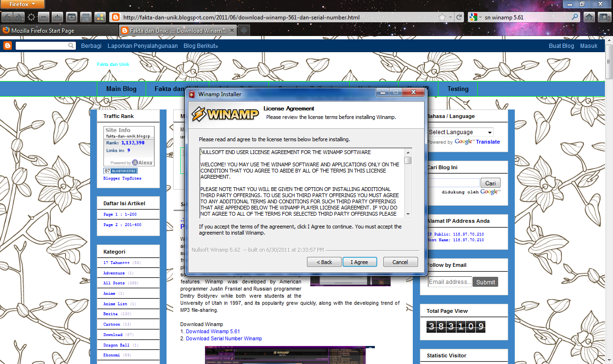Image resolution: width=613 pixels, height=364 pixels.
Task: Open the Berita category link
Action: [111, 314]
